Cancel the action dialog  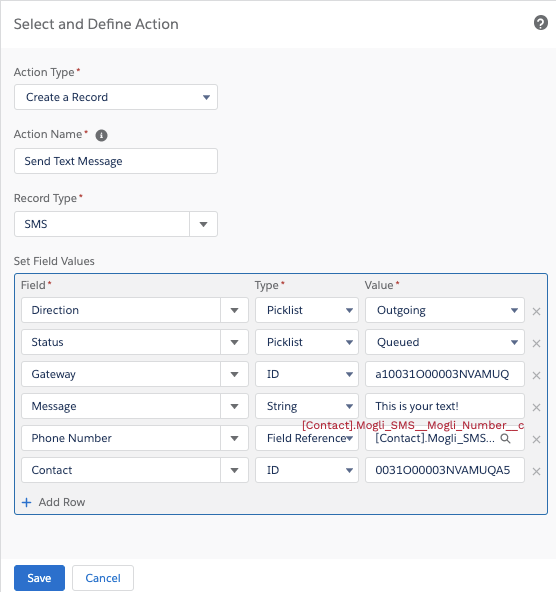[x=103, y=578]
